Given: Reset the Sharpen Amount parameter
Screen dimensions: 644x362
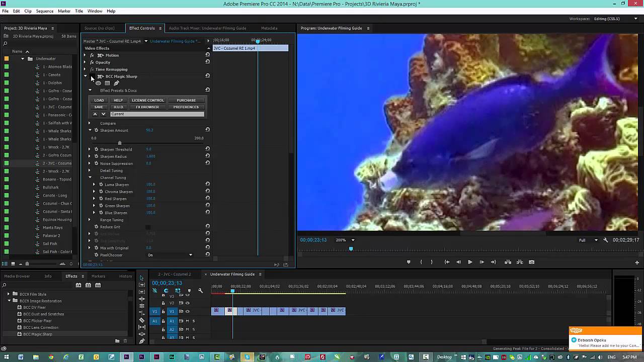Looking at the screenshot, I should point(207,130).
